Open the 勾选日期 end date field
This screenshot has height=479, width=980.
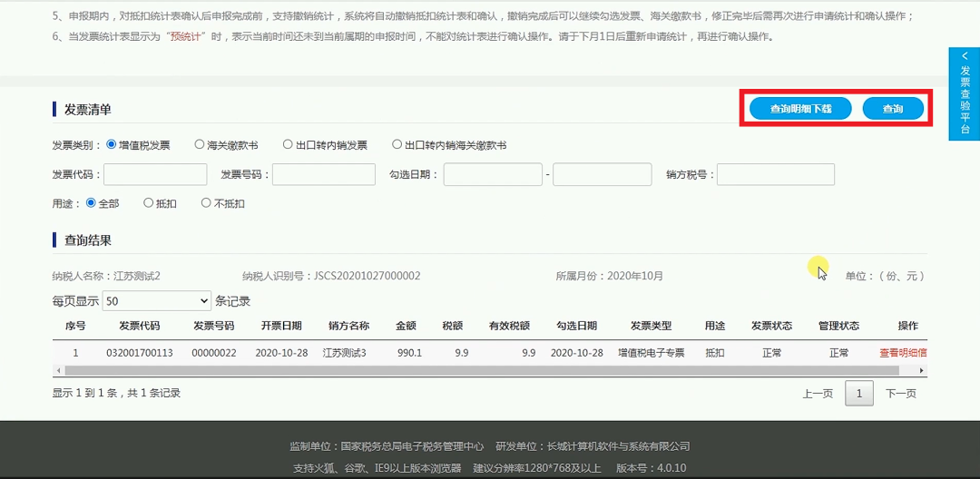603,174
